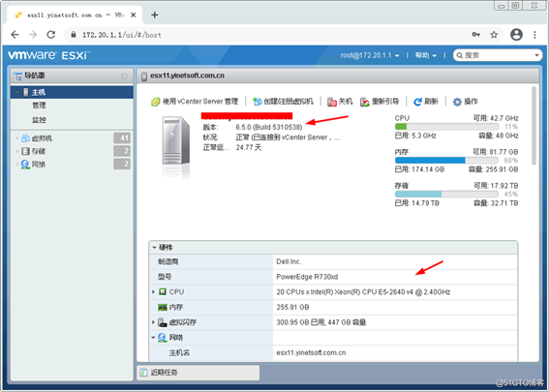
Task: Select Manage (管理) under Host
Action: 39,106
